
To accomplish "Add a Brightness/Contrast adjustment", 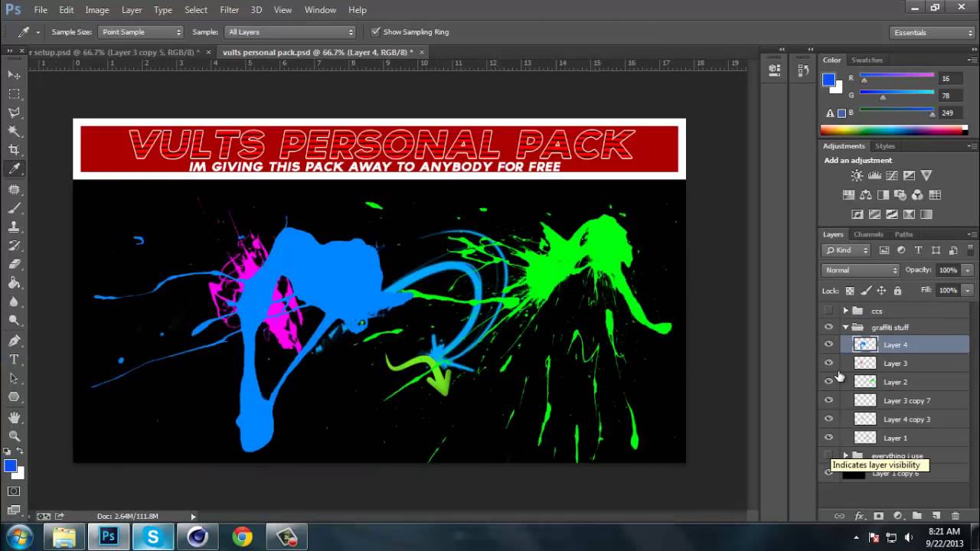I will [x=857, y=176].
